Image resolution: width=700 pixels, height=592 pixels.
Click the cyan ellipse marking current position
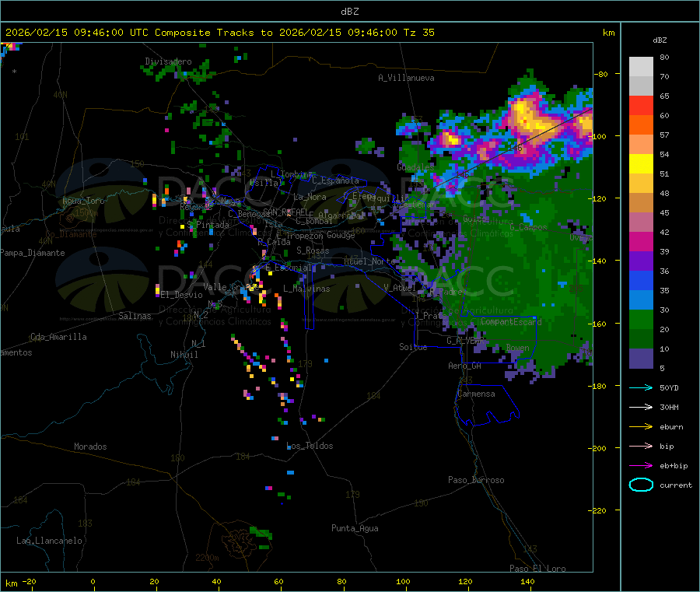[x=641, y=485]
